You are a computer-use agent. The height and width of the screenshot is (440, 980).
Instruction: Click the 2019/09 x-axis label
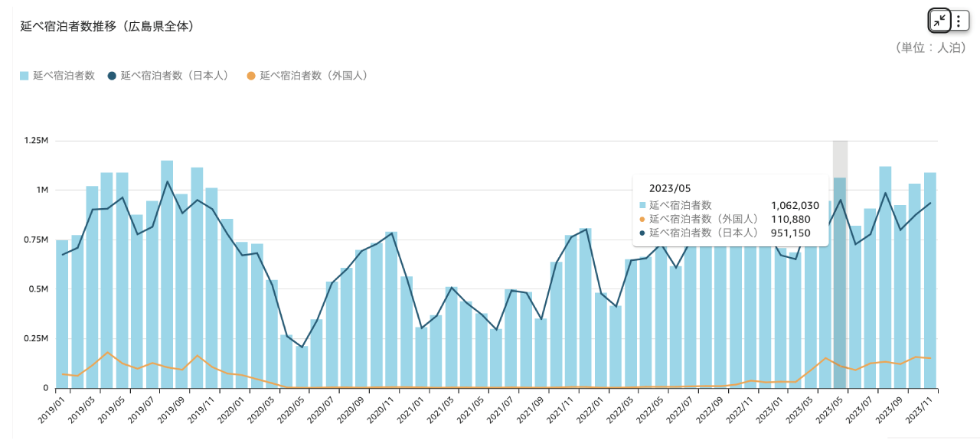coord(171,412)
